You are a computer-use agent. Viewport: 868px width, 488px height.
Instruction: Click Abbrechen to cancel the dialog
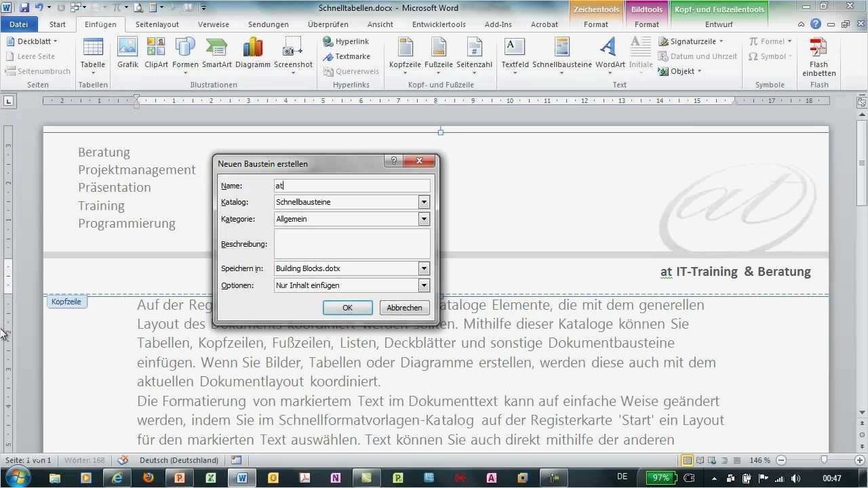405,308
